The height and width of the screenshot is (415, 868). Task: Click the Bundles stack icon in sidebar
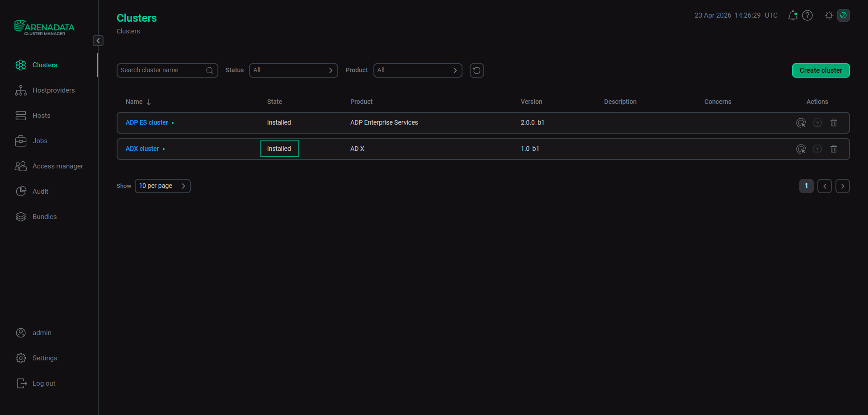point(21,217)
